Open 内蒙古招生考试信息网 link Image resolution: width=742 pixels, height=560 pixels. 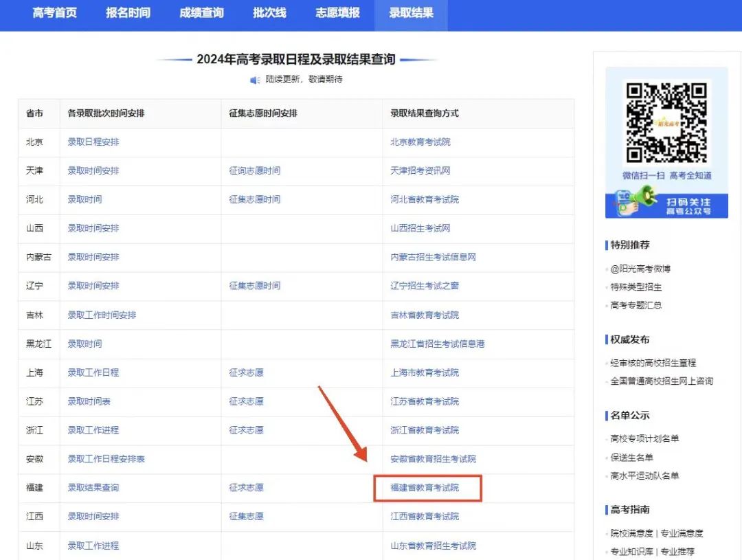[x=433, y=257]
